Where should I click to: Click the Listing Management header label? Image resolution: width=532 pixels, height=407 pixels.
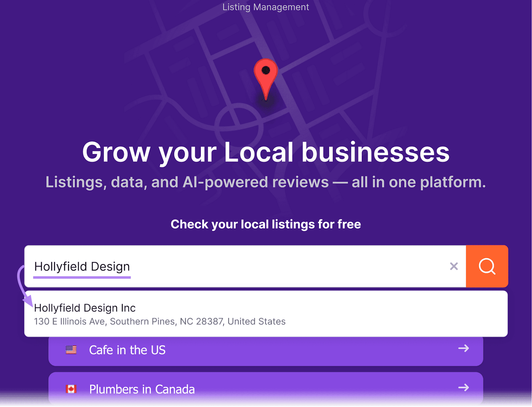[x=266, y=7]
